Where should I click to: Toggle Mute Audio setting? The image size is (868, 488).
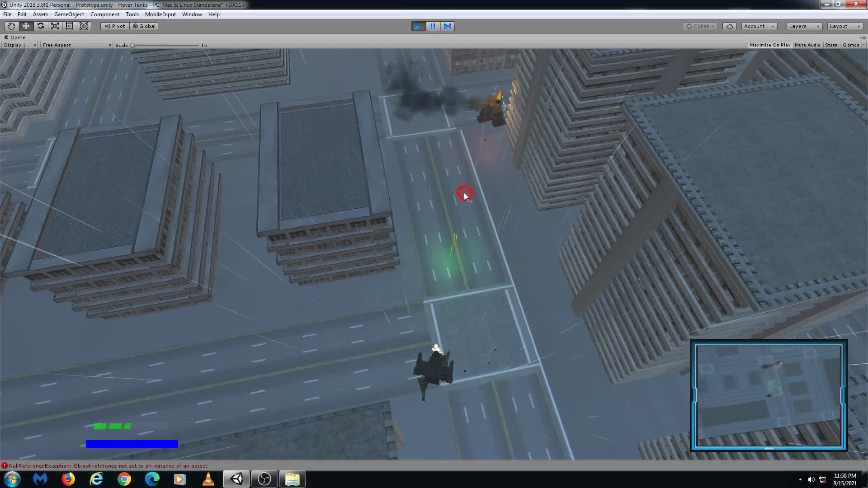807,45
